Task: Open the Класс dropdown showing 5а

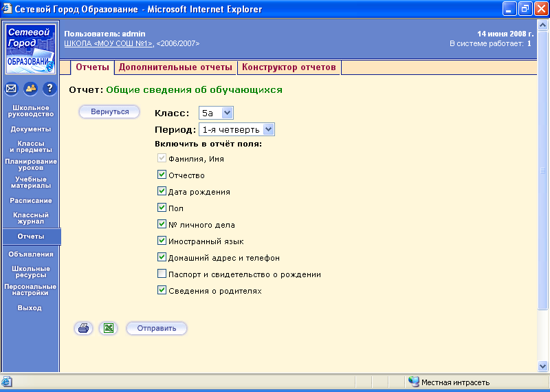Action: click(x=216, y=113)
